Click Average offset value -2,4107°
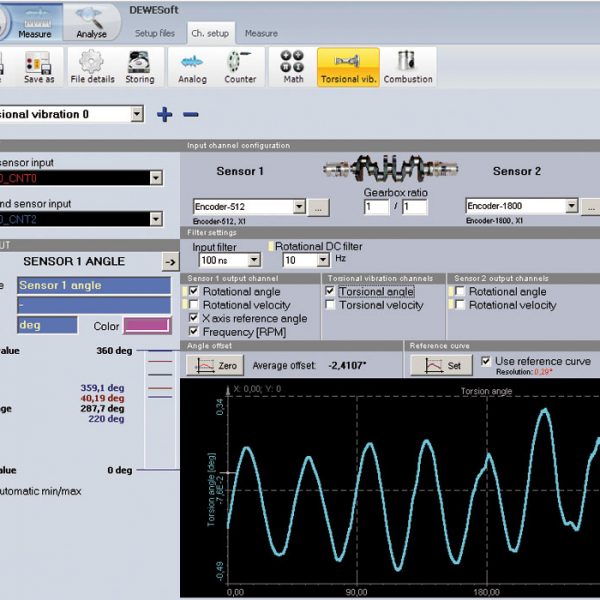Image resolution: width=600 pixels, height=600 pixels. tap(347, 365)
